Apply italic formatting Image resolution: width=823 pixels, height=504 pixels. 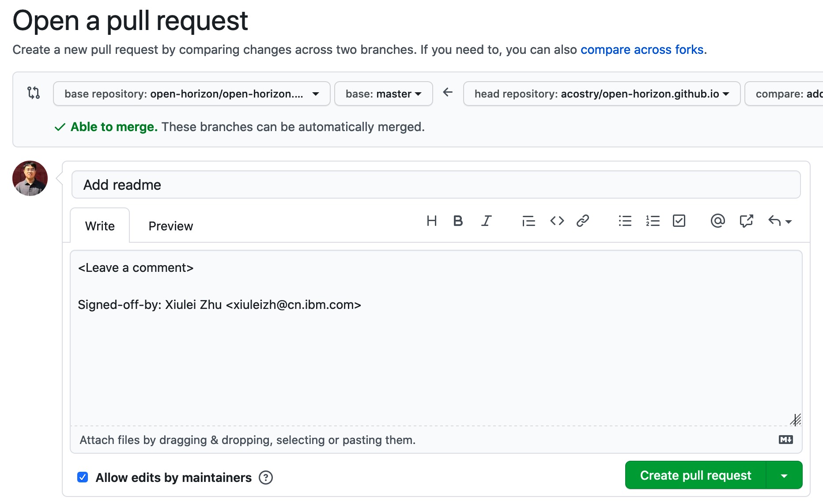pos(486,221)
